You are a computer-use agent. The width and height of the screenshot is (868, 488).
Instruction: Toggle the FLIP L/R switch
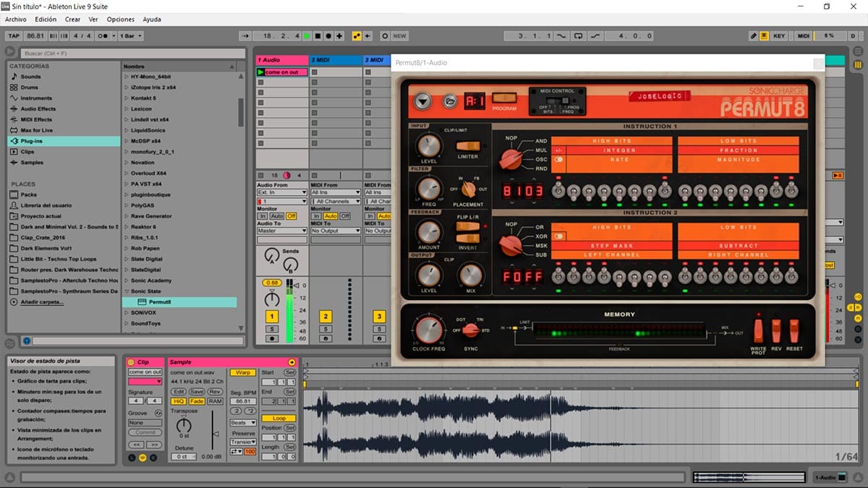point(468,226)
